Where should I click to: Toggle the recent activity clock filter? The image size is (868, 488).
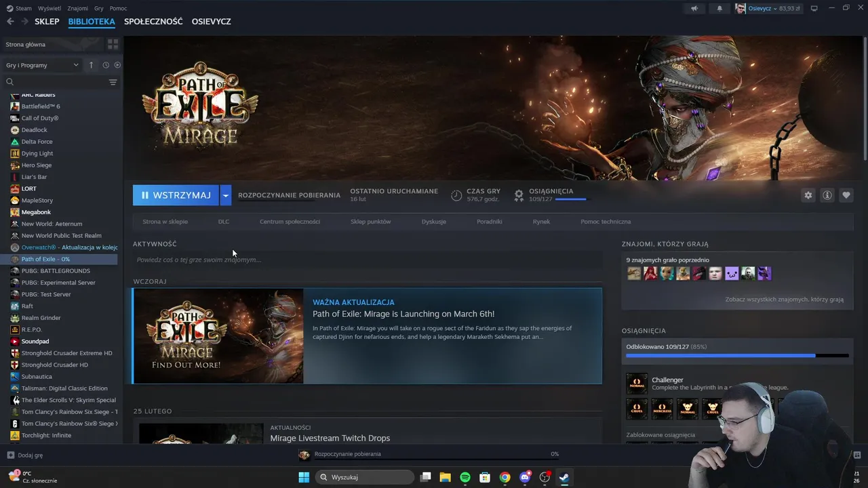(106, 65)
